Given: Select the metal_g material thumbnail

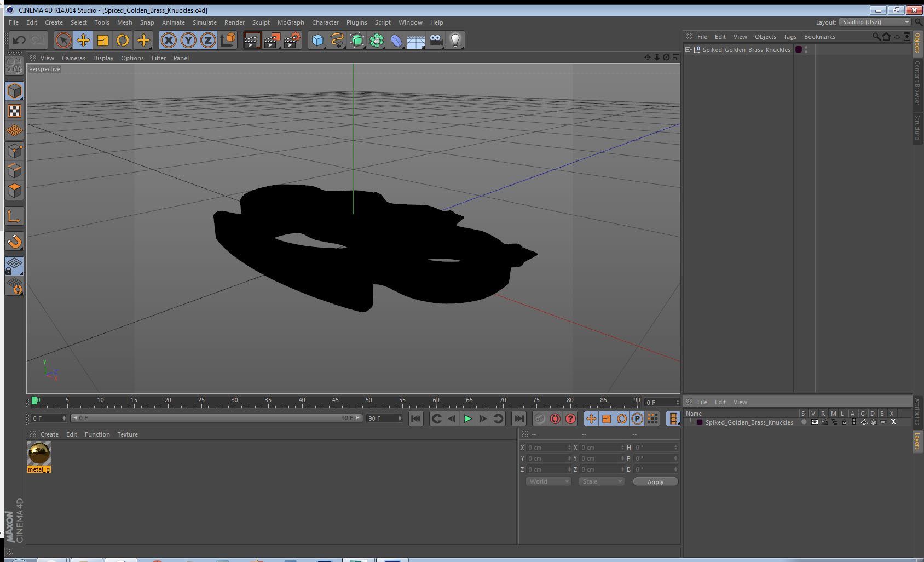Looking at the screenshot, I should click(x=39, y=454).
